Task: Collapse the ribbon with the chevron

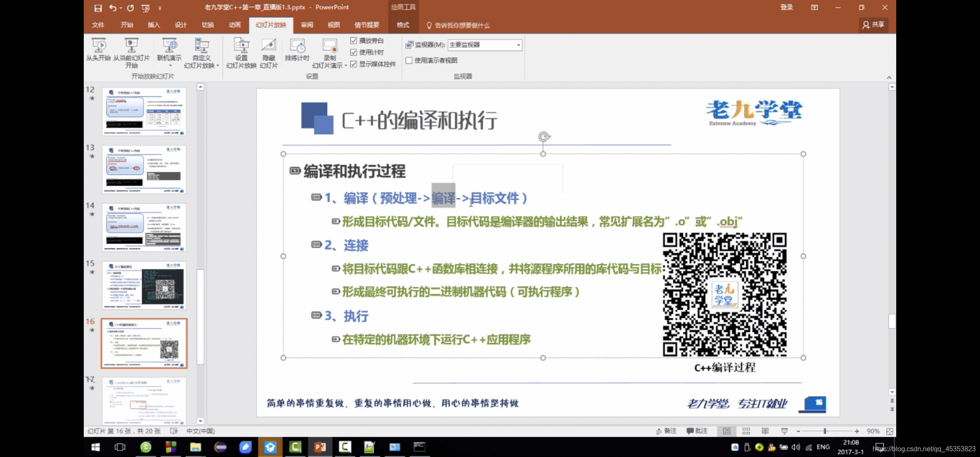Action: click(x=889, y=77)
